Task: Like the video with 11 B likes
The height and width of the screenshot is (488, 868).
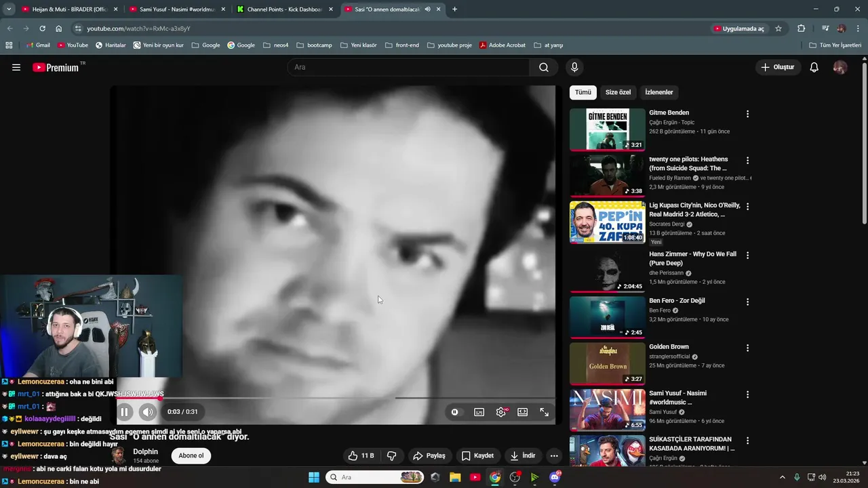Action: click(x=361, y=455)
